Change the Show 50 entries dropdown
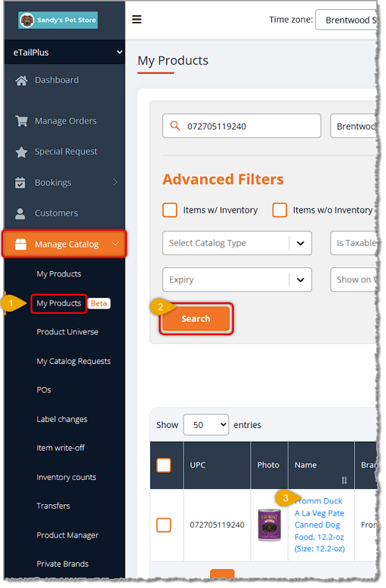Screen dimensions: 386x588 pos(206,425)
